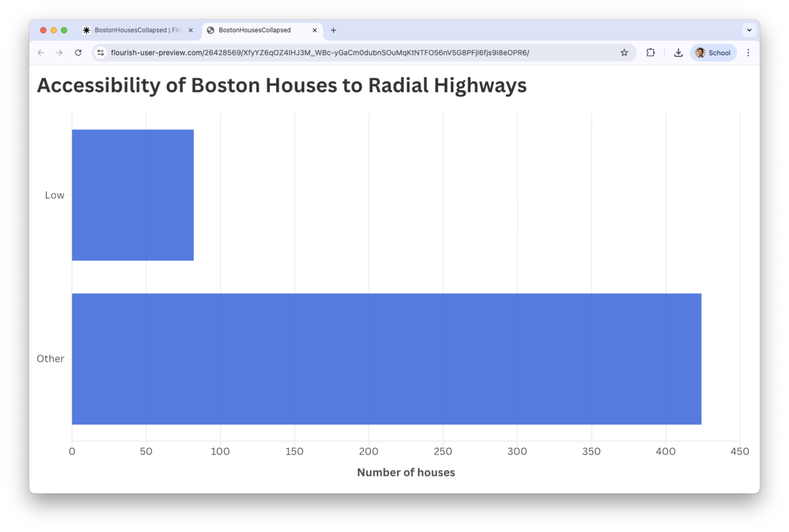Viewport: 789px width, 532px height.
Task: Click site information icon in address bar
Action: point(101,53)
